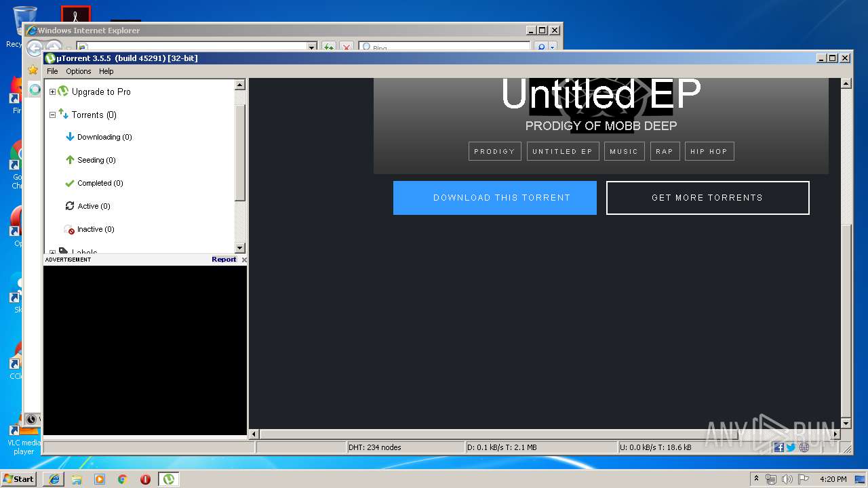
Task: Click the DHT: 234 nodes status
Action: point(375,447)
